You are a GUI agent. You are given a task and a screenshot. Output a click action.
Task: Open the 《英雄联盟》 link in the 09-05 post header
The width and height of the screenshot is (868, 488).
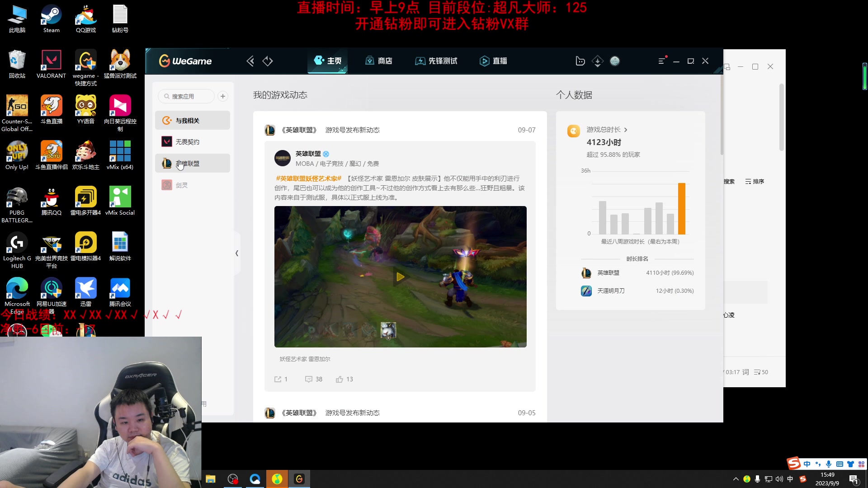point(299,413)
